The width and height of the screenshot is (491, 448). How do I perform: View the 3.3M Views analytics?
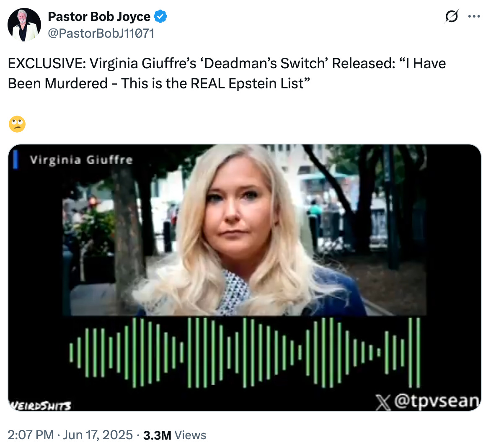(175, 435)
